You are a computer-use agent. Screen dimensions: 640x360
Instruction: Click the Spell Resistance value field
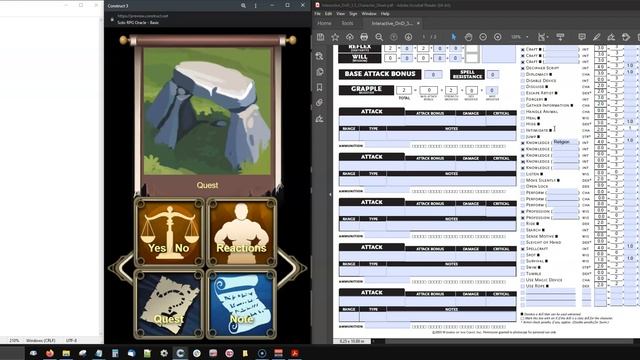[493, 74]
